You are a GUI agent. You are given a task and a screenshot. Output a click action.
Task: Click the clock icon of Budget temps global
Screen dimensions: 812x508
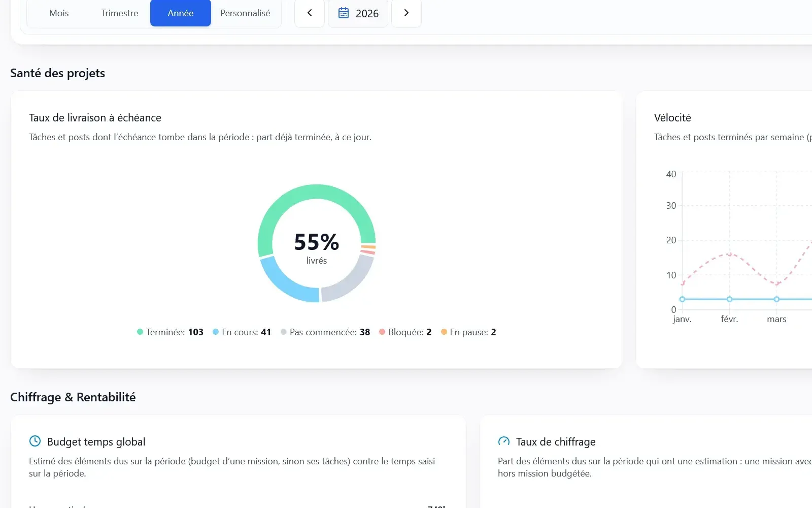pos(35,441)
